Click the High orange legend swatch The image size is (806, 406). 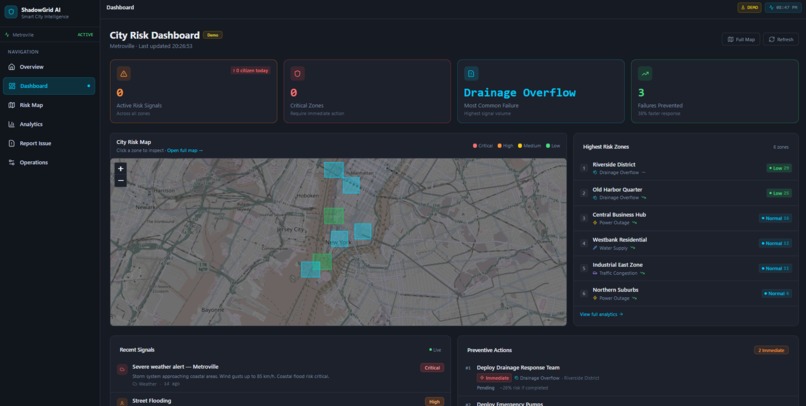point(499,146)
